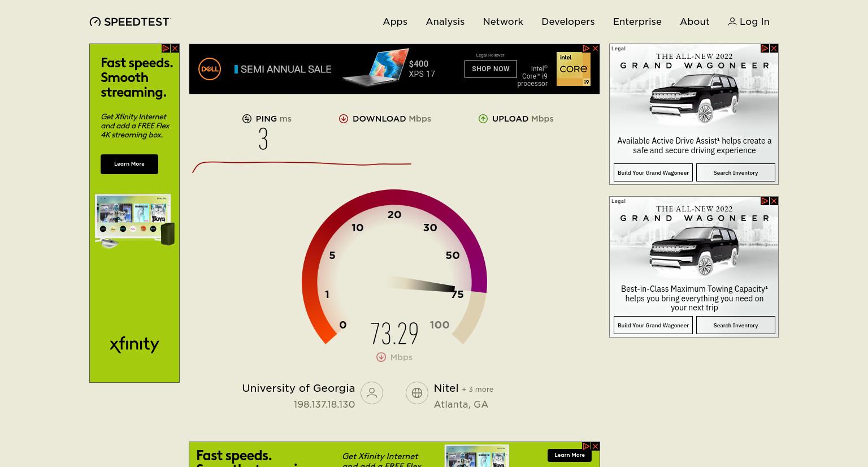This screenshot has height=467, width=868.
Task: Click Learn More in bottom Xfinity banner
Action: click(x=570, y=455)
